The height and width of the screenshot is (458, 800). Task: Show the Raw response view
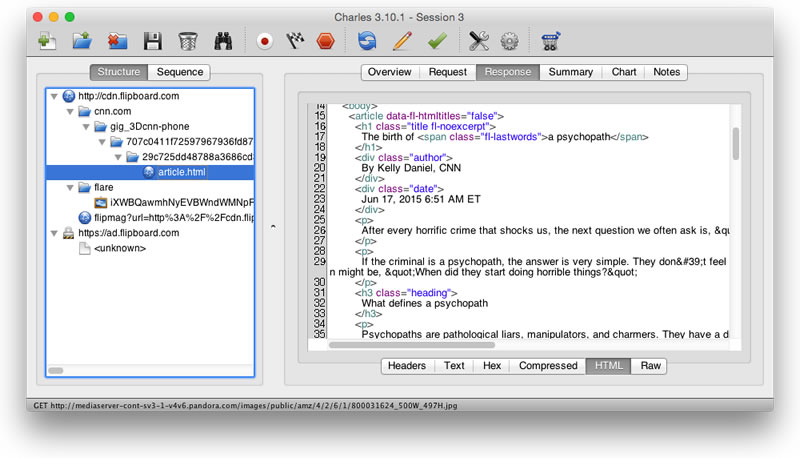point(650,366)
